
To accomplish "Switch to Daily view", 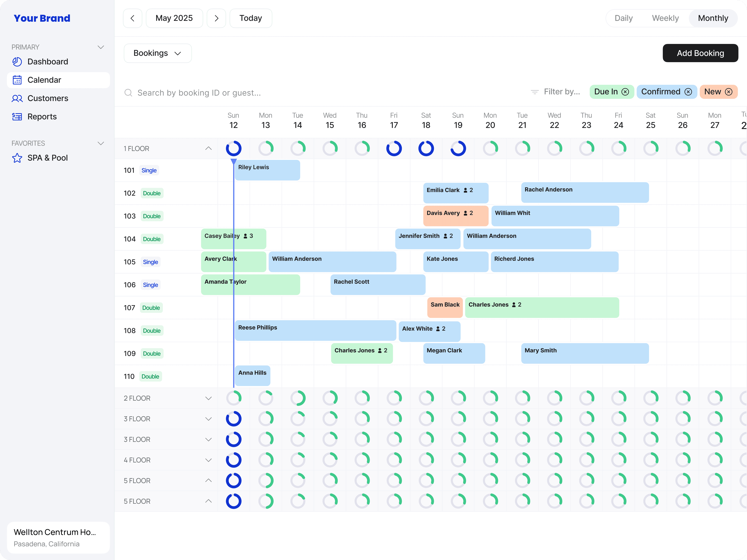I will (623, 18).
